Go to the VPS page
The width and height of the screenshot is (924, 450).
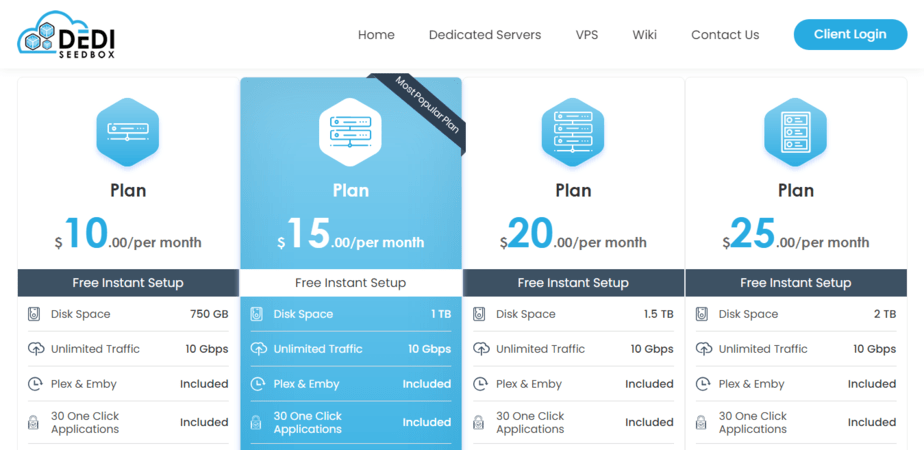587,35
